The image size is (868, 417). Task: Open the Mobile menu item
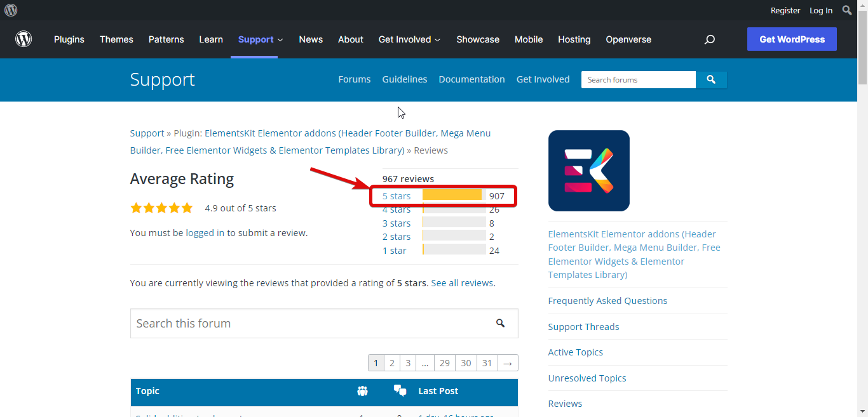[529, 39]
